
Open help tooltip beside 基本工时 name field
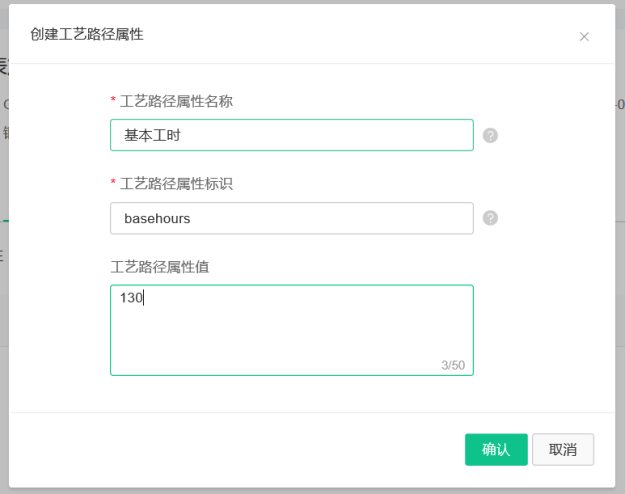(490, 136)
